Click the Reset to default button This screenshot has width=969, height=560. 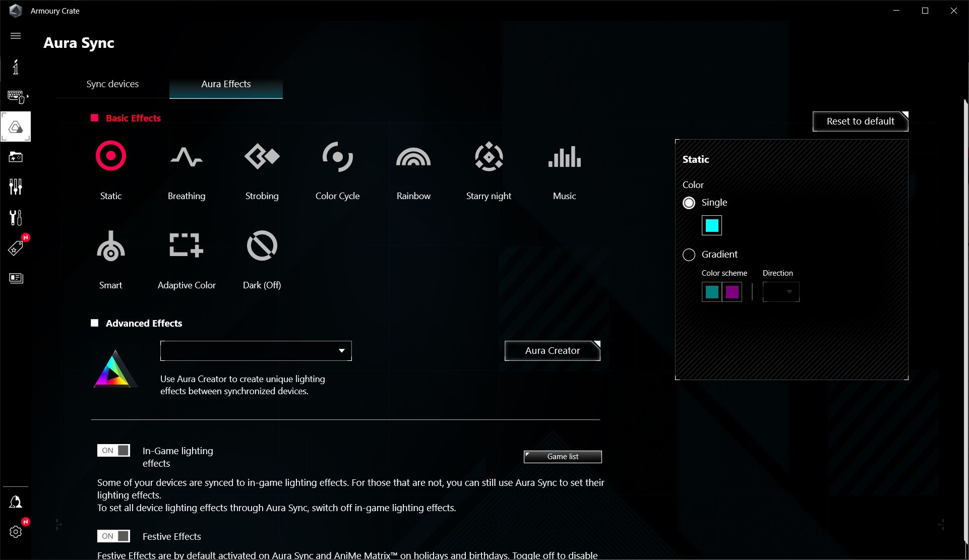[861, 121]
